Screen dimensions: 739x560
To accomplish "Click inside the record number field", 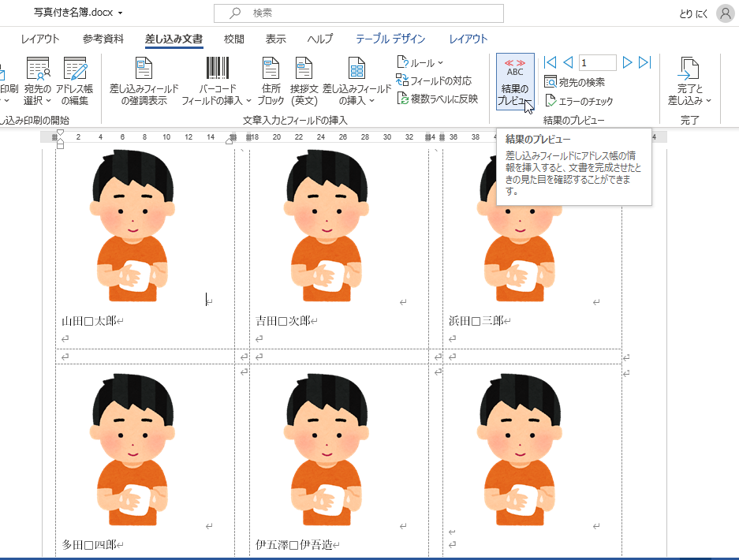I will 597,62.
